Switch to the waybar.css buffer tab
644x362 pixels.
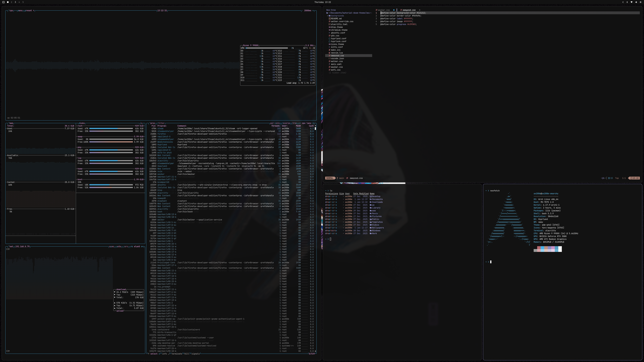384,10
